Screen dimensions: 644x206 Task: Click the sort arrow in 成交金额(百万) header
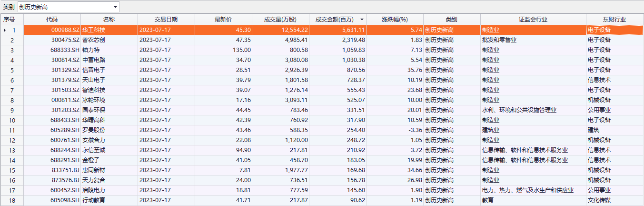pos(362,20)
